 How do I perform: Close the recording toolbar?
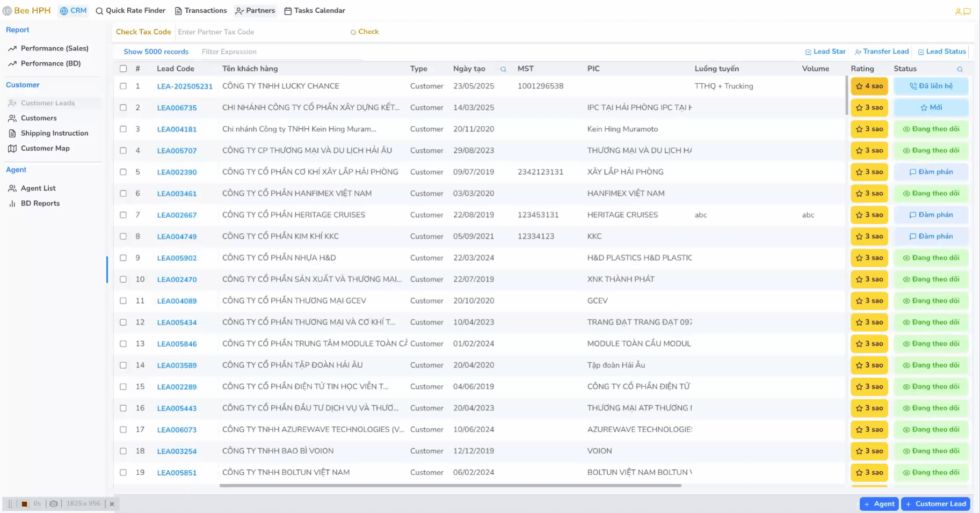click(112, 504)
